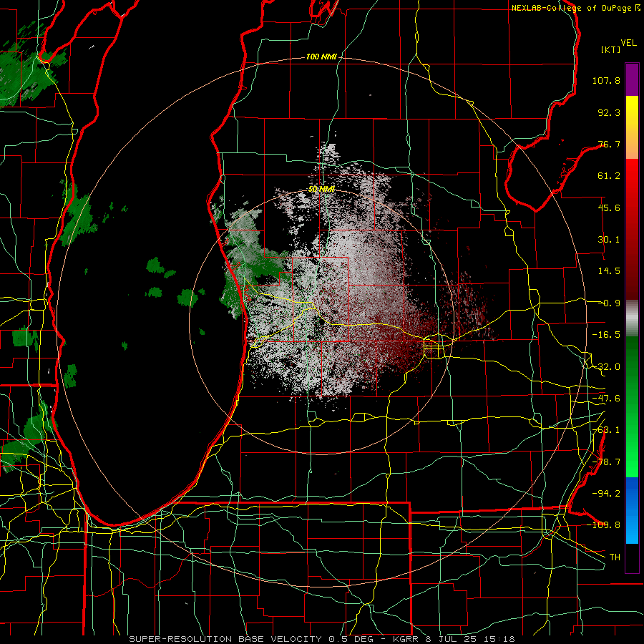Pick the yellow segment of the color bar
The image size is (644, 644).
[x=632, y=109]
